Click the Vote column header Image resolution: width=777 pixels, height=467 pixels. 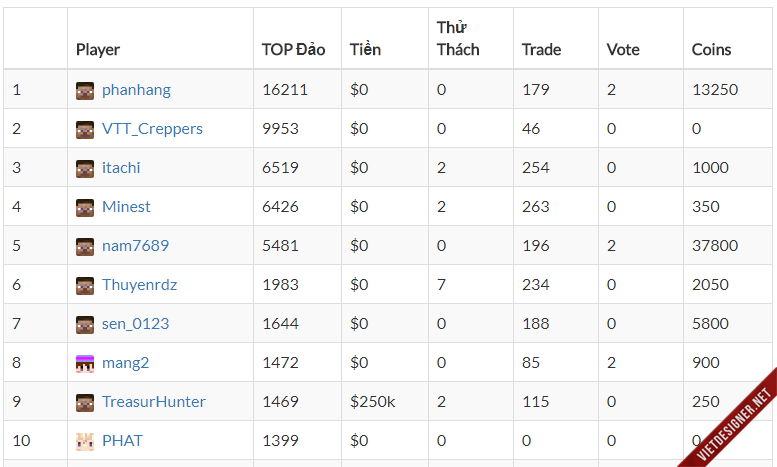(623, 49)
